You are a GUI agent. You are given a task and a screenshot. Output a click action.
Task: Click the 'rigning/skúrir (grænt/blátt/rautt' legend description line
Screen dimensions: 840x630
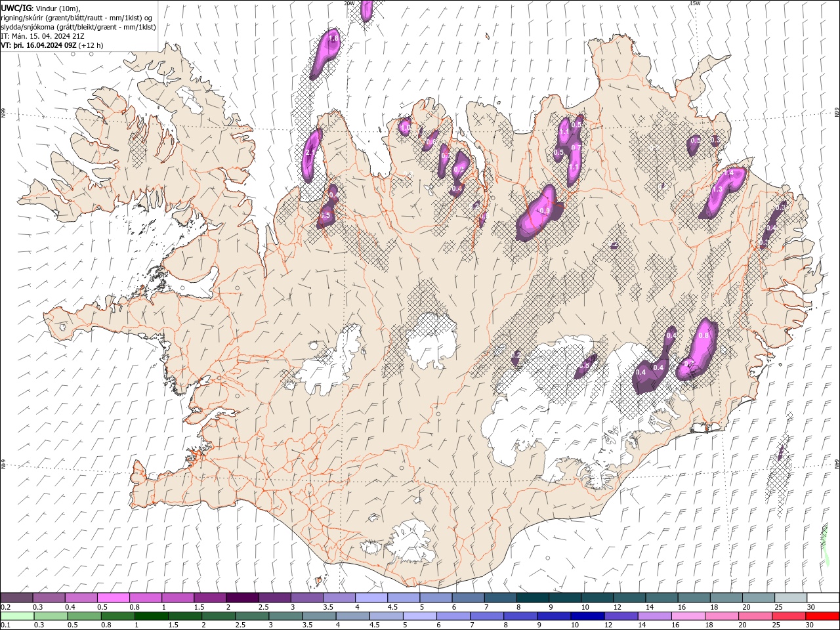(76, 18)
